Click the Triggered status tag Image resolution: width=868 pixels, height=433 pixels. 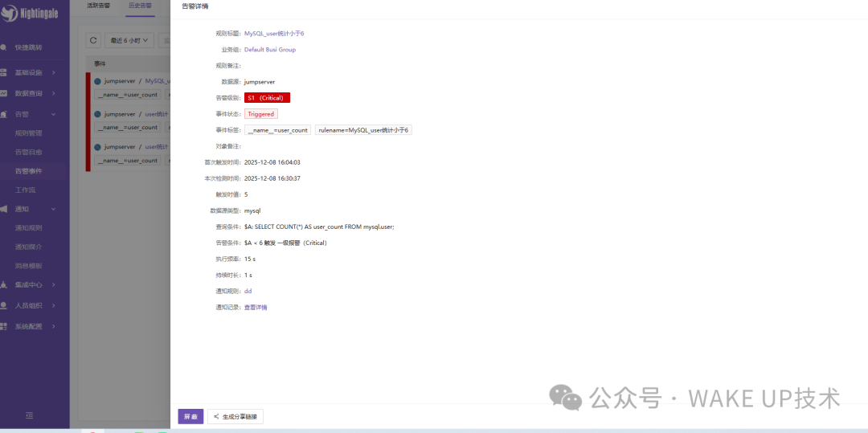(x=260, y=114)
